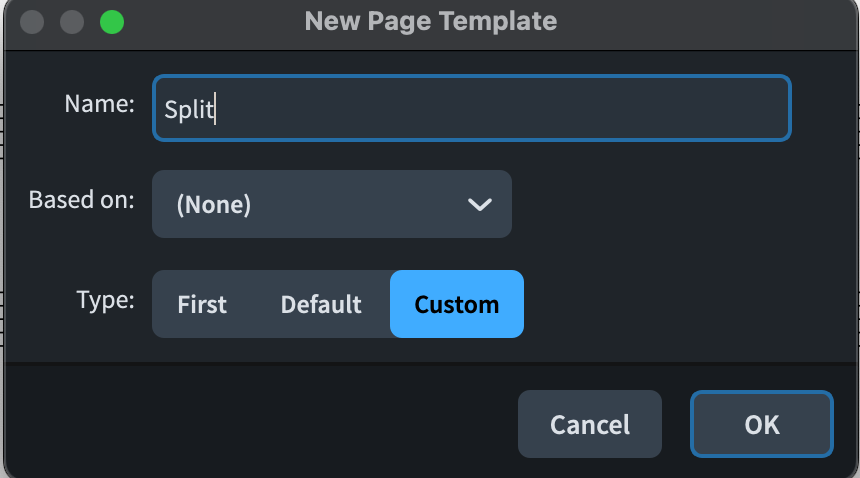Click the "Based on:" label
Image resolution: width=860 pixels, height=478 pixels.
pyautogui.click(x=81, y=199)
